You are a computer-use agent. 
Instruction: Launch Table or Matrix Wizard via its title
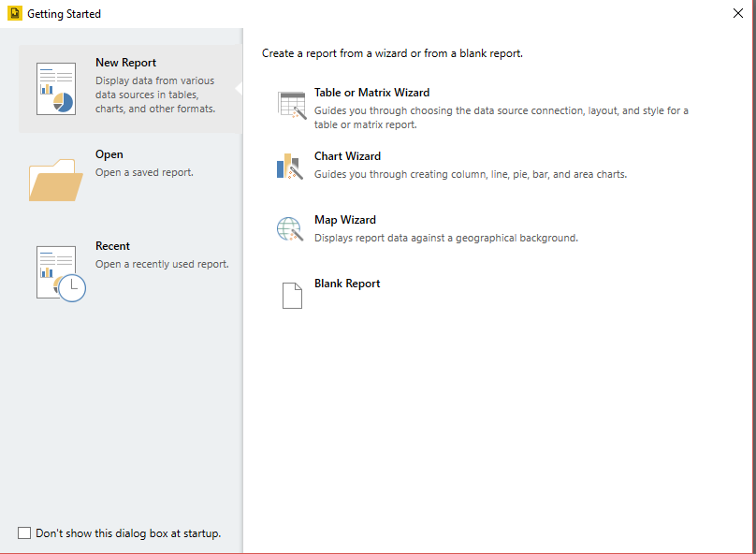tap(371, 93)
